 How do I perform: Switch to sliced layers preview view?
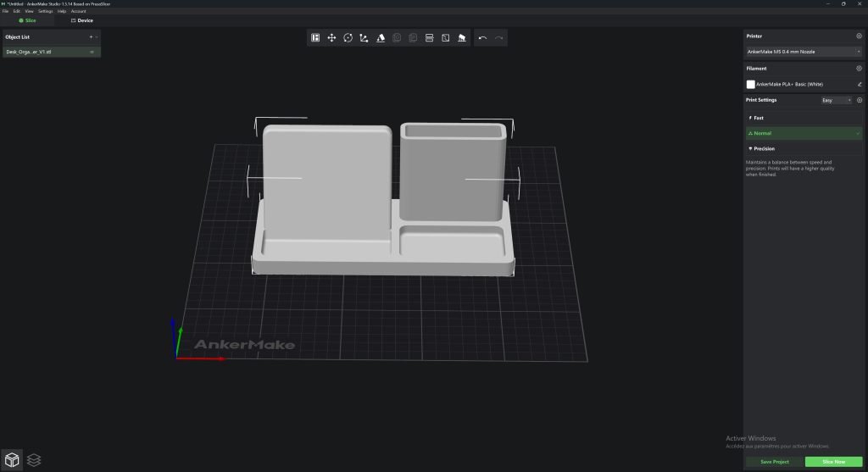pyautogui.click(x=34, y=460)
